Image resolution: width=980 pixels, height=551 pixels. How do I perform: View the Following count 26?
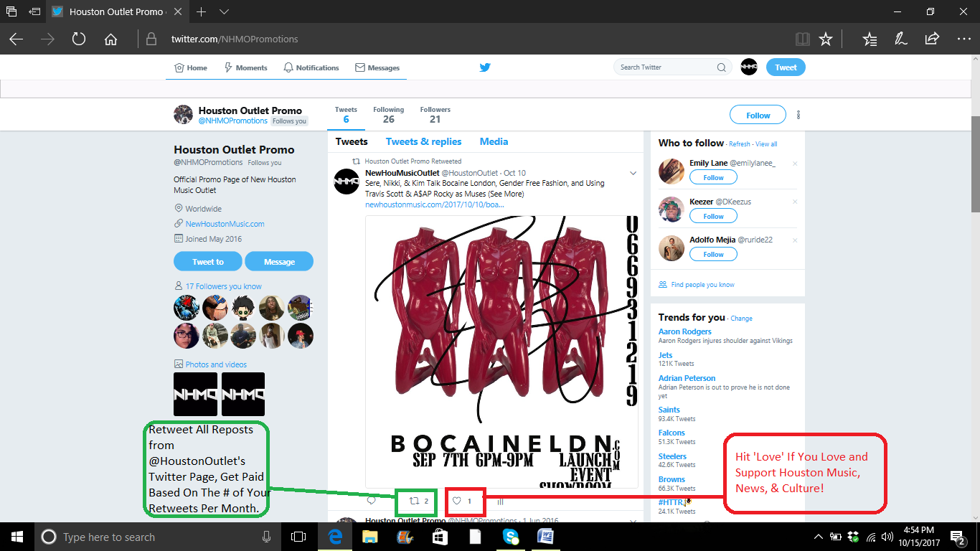(388, 115)
